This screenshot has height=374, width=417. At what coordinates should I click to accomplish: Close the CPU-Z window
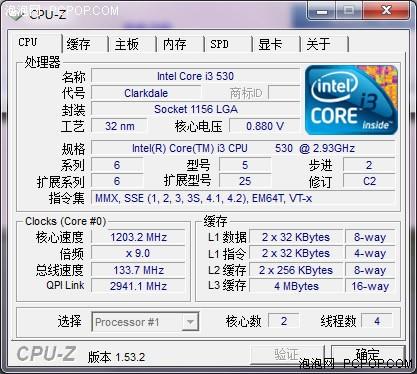[386, 11]
